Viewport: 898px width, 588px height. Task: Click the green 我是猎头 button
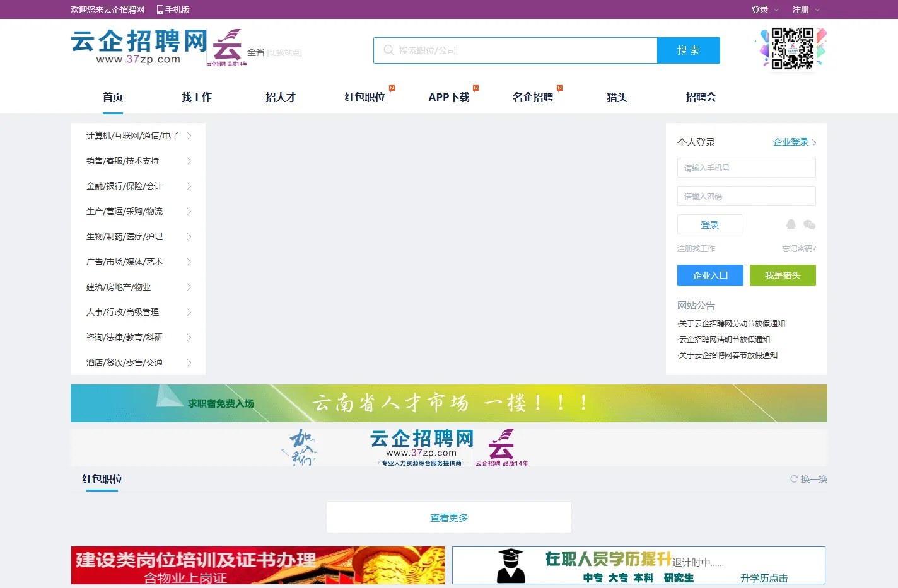tap(783, 275)
